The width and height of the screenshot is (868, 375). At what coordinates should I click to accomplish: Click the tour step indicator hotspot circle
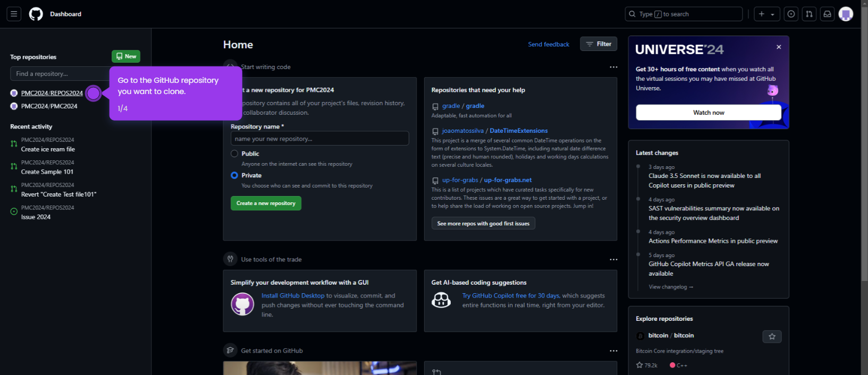94,93
